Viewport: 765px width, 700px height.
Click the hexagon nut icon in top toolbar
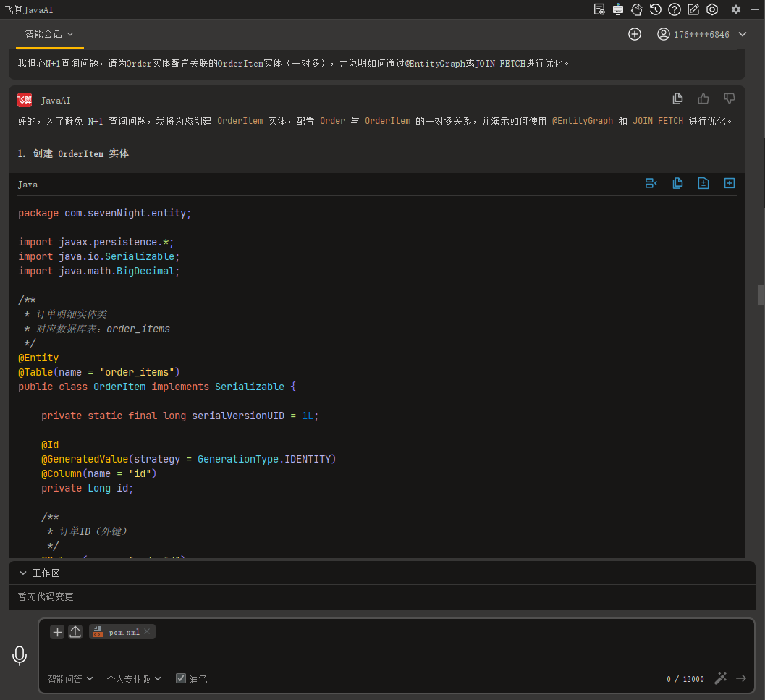coord(712,9)
